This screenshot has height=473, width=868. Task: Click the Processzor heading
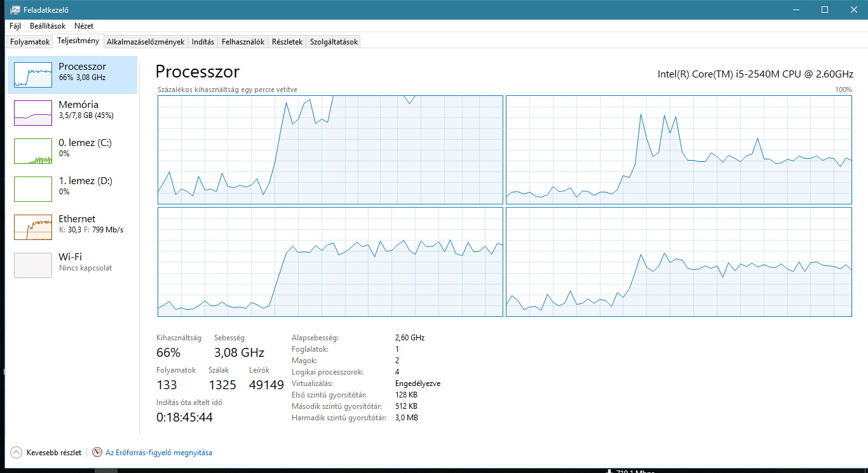tap(198, 72)
